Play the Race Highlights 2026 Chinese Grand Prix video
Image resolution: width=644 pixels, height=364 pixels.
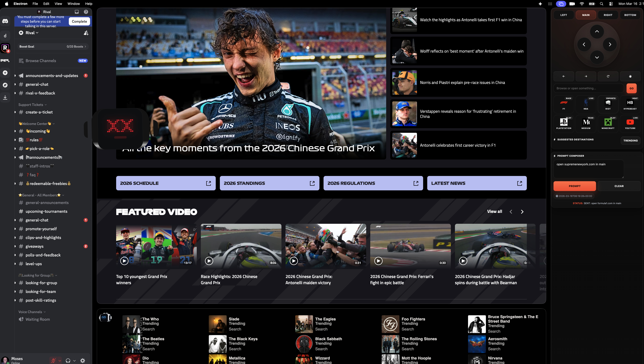pos(209,261)
